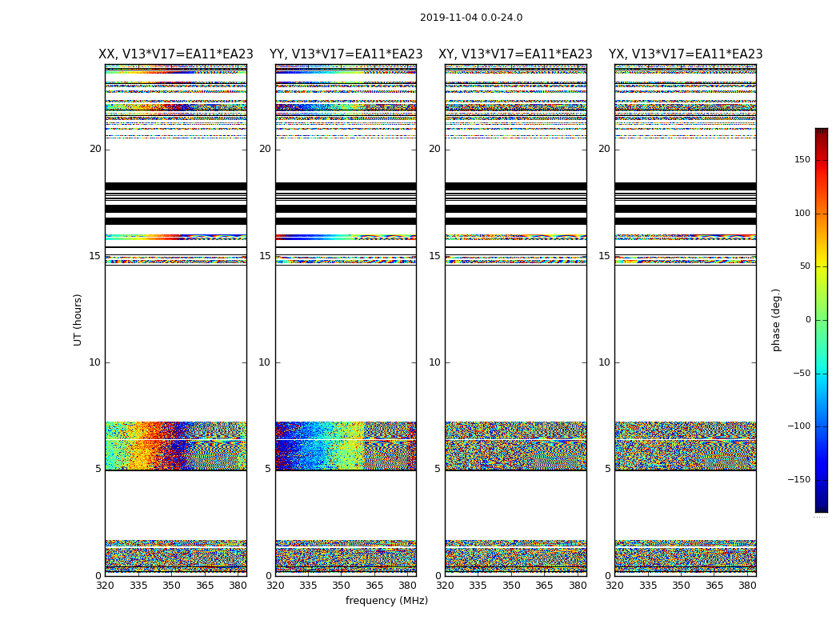Click the 'phase (deg.)' colorbar label

[x=776, y=320]
